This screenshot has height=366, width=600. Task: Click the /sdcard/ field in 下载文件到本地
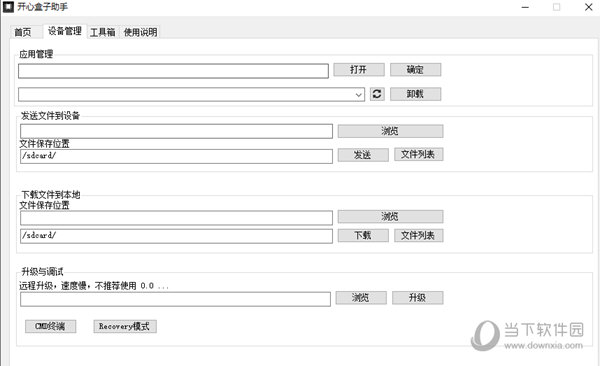click(x=176, y=236)
